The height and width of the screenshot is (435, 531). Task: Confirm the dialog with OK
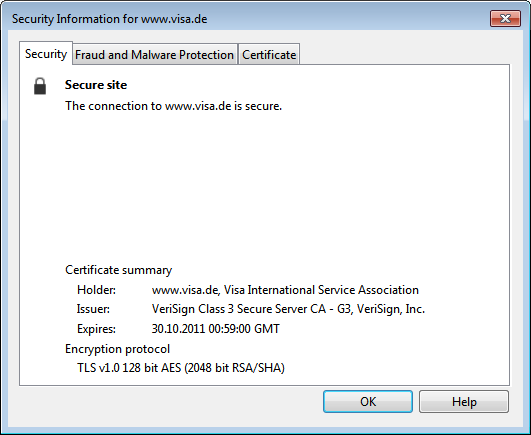(x=368, y=401)
